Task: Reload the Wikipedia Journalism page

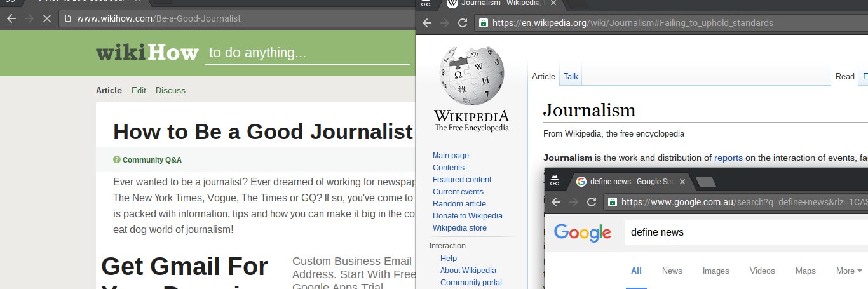Action: point(463,23)
